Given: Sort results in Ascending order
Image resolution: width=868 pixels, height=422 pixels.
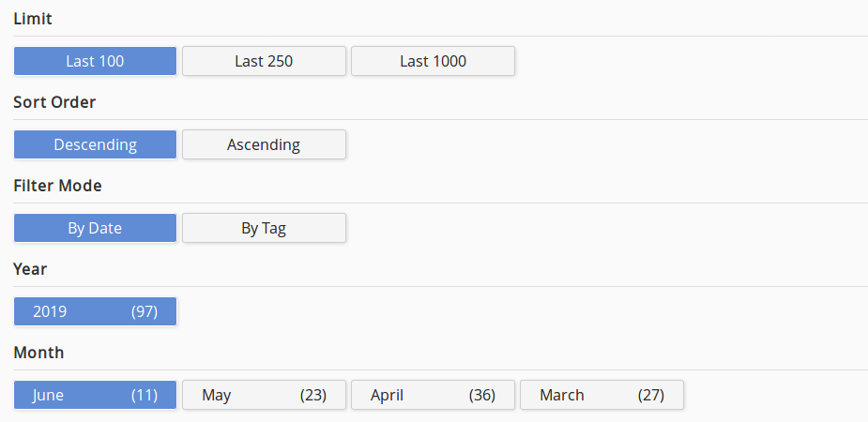Looking at the screenshot, I should pyautogui.click(x=264, y=144).
